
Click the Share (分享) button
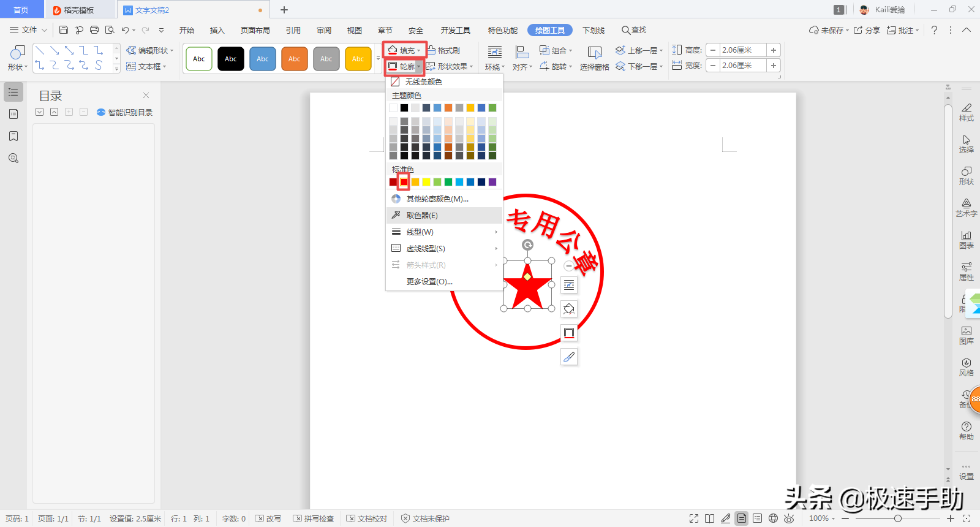point(867,30)
